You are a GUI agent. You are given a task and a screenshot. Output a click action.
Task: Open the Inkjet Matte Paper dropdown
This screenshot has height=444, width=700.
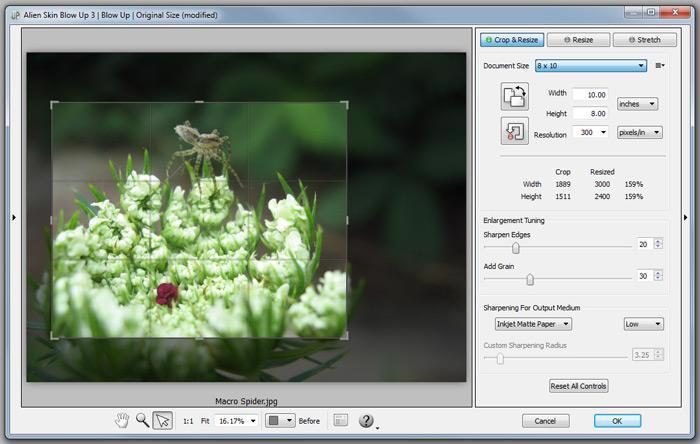(533, 324)
